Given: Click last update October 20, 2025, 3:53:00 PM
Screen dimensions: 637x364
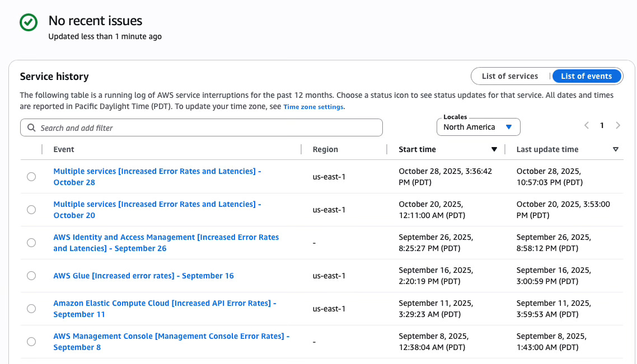Looking at the screenshot, I should tap(563, 209).
